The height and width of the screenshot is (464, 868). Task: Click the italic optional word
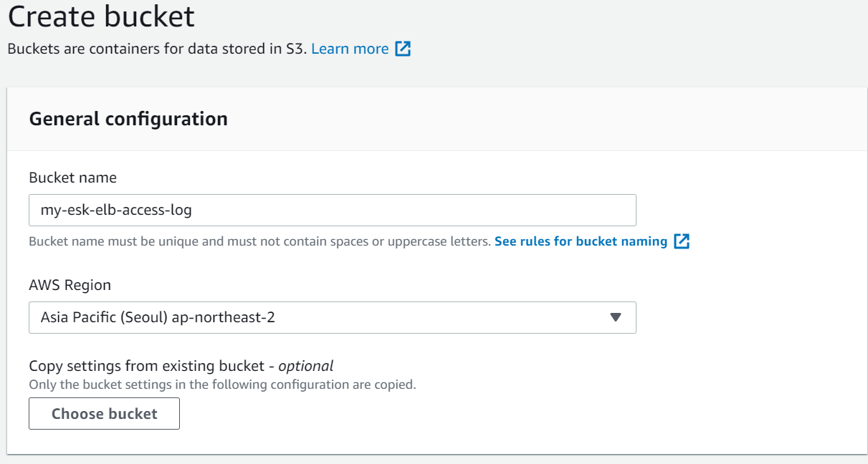coord(306,366)
